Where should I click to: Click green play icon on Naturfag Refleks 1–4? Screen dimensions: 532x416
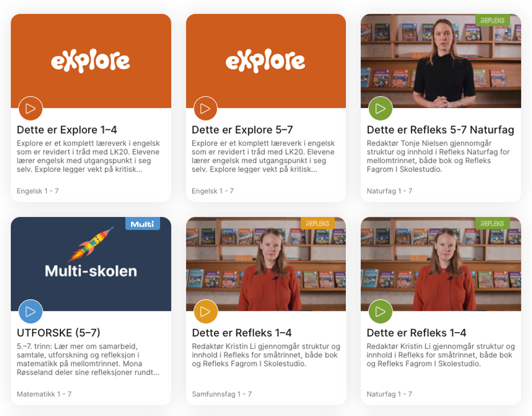coord(380,311)
